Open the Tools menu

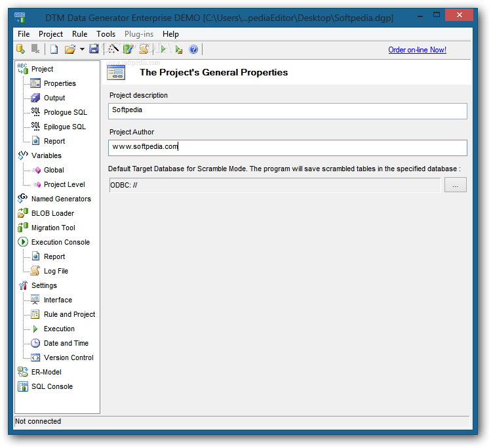tap(106, 34)
